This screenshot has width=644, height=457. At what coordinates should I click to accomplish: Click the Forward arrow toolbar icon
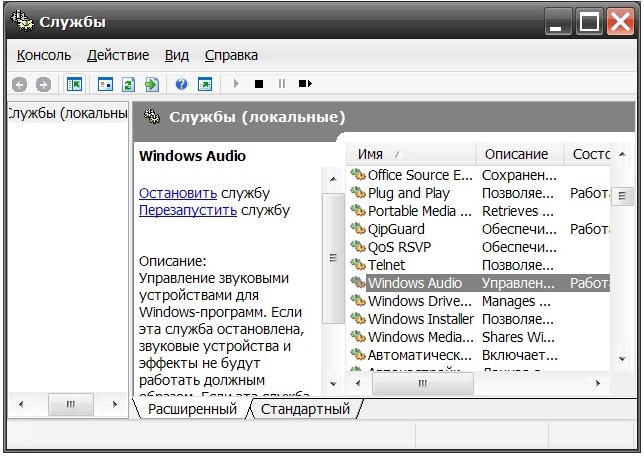pyautogui.click(x=43, y=85)
